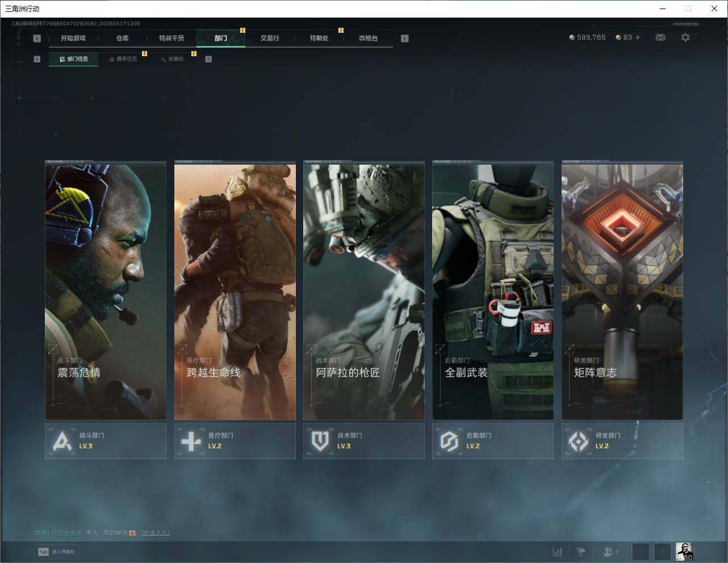Open the 矩阵意志 mission card
728x563 pixels.
pos(622,291)
